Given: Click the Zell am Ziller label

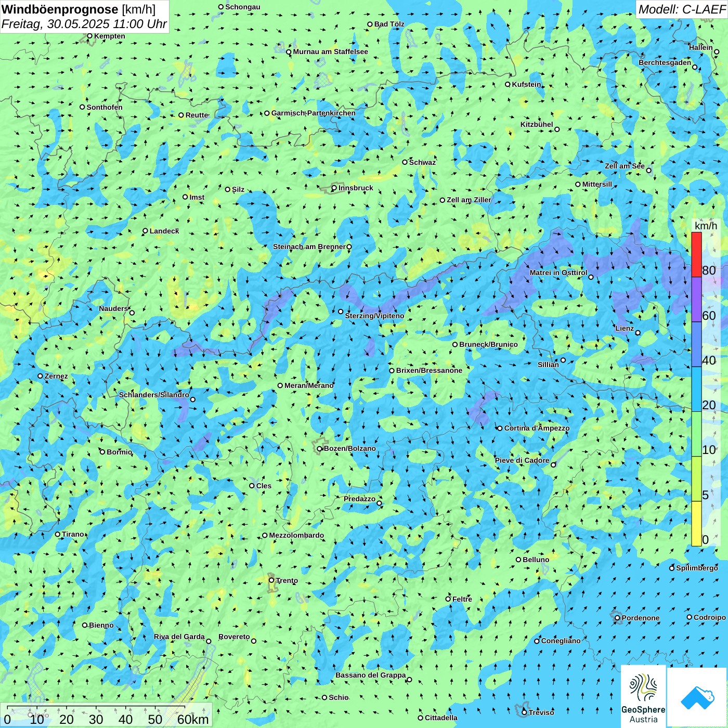Looking at the screenshot, I should coord(469,200).
